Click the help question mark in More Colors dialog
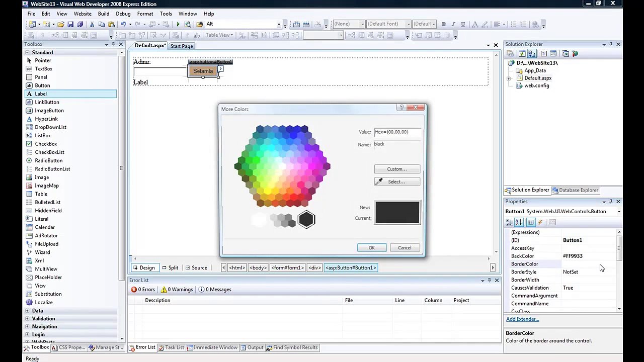 [401, 107]
